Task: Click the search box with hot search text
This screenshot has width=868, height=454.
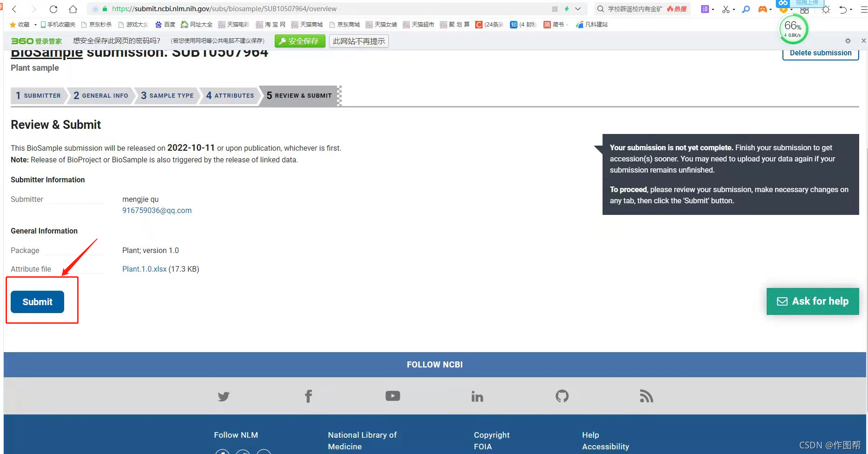Action: point(643,9)
